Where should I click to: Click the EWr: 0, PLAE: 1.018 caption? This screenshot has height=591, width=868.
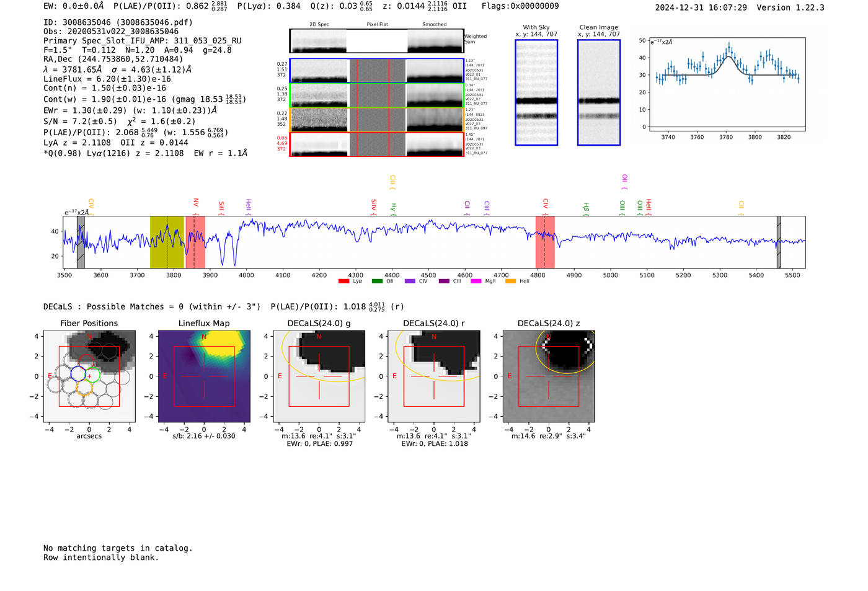[434, 443]
